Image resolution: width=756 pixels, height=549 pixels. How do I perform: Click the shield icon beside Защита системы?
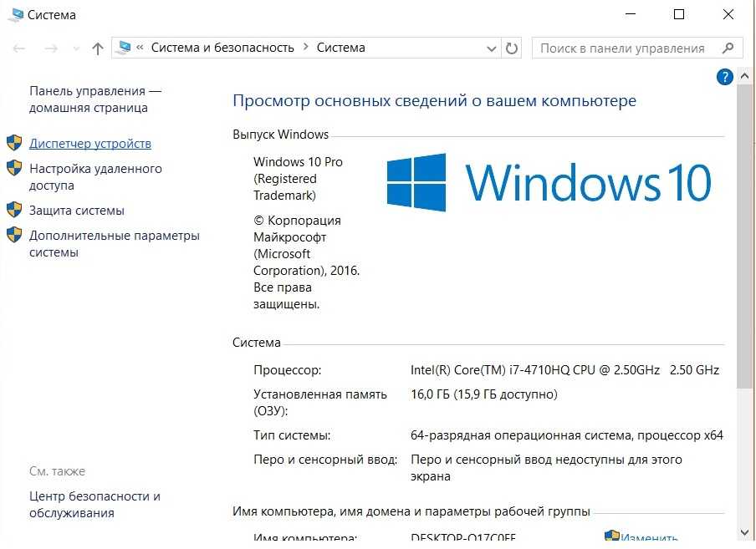point(14,210)
